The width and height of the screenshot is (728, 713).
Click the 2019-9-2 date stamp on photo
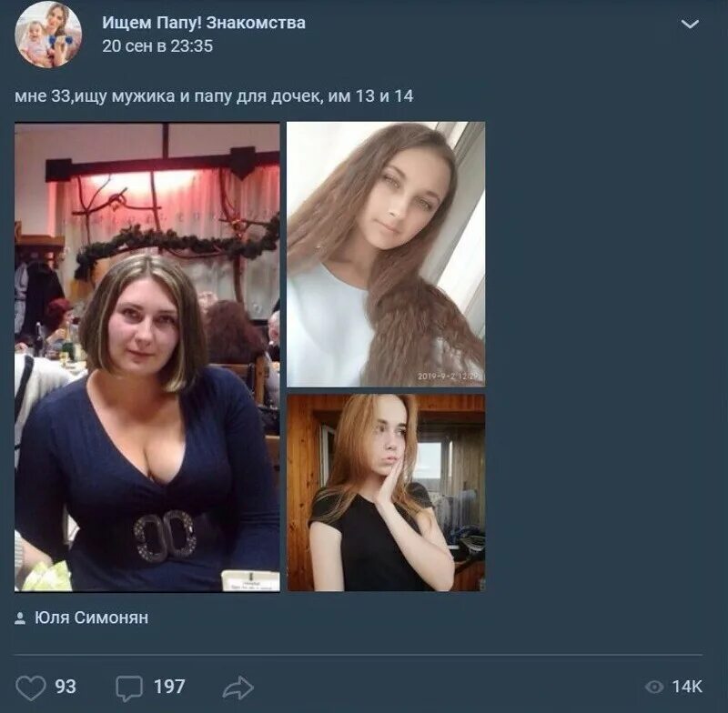[448, 377]
